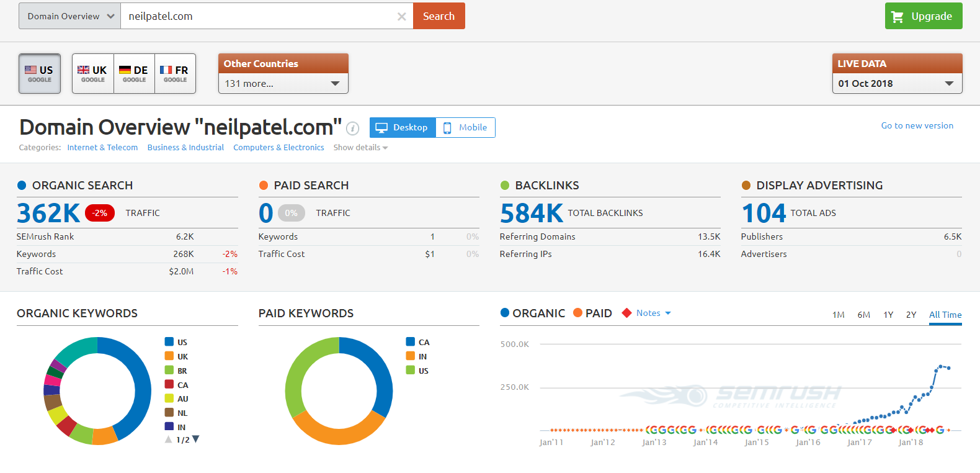
Task: Click the desktop monitor icon
Action: pyautogui.click(x=381, y=128)
